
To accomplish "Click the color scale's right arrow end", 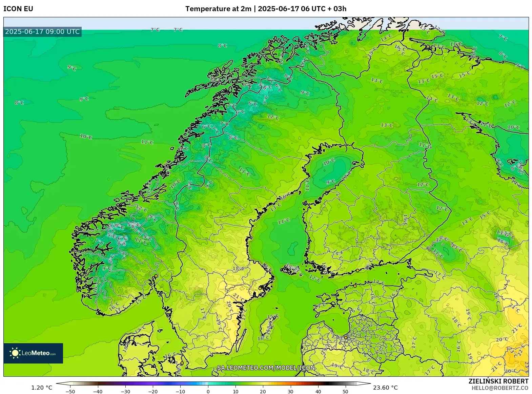I will pos(364,384).
